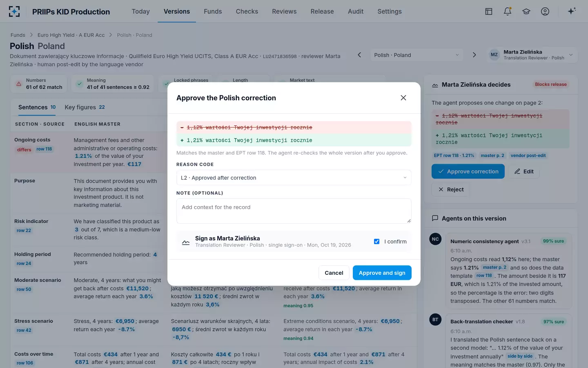The width and height of the screenshot is (588, 368).
Task: Click the PRIIPs KID Production logo icon
Action: pyautogui.click(x=14, y=11)
